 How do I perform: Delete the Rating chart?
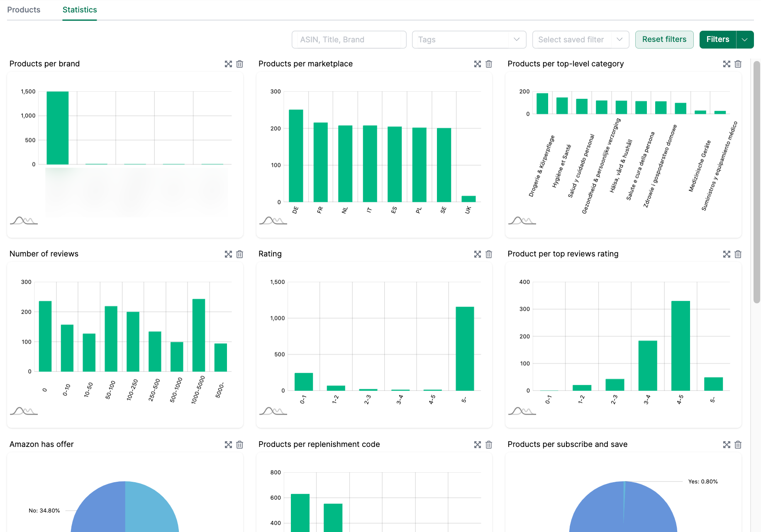click(489, 254)
